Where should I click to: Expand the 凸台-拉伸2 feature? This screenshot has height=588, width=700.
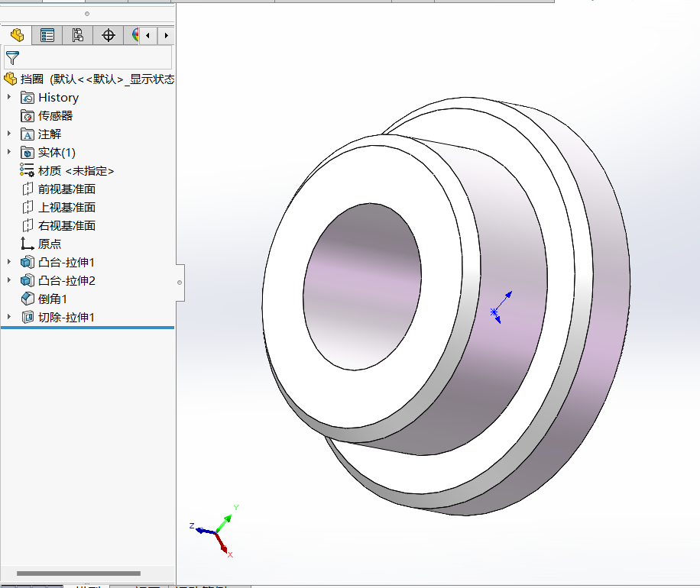tap(8, 279)
